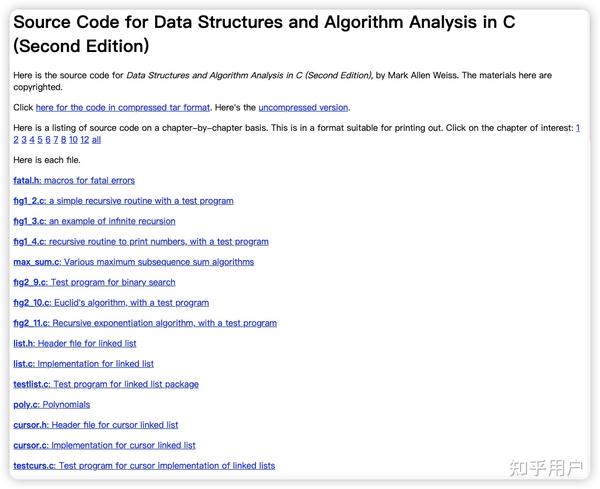Open fig2_11.c recursive exponentiation link
This screenshot has height=489, width=600.
coord(145,323)
